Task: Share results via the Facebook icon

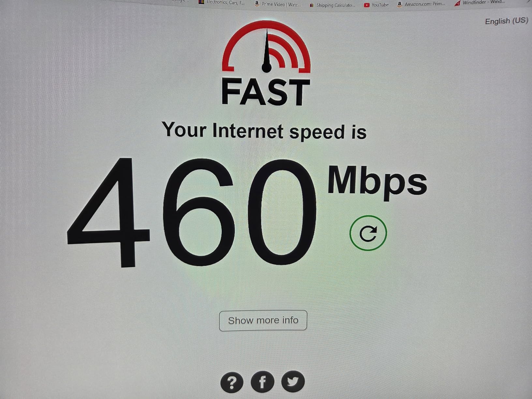Action: (x=262, y=381)
